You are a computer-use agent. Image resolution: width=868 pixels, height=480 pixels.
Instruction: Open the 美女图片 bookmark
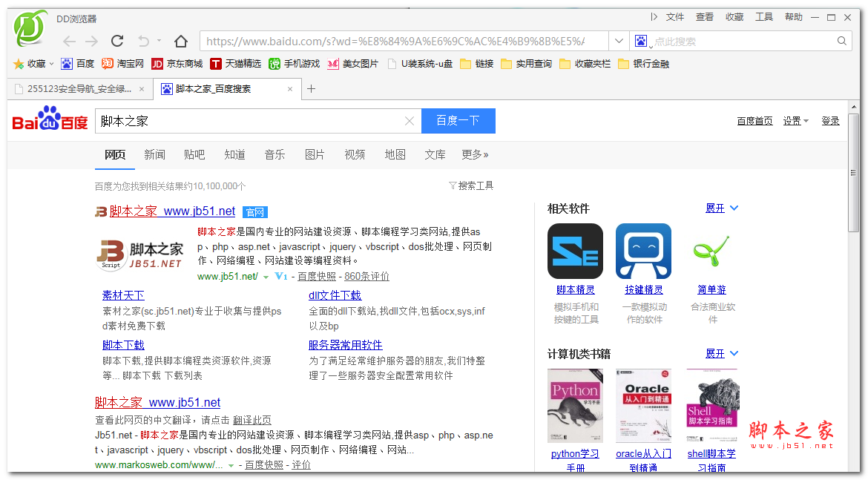coord(352,64)
